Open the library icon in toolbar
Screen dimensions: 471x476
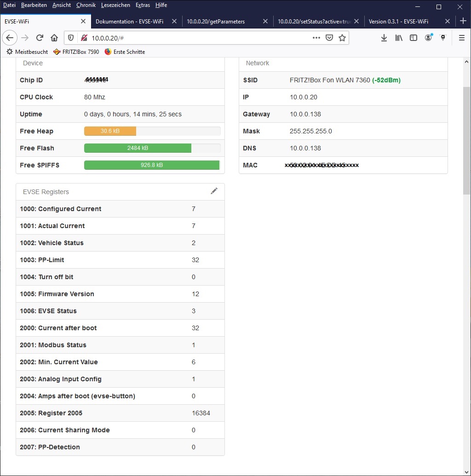[x=399, y=38]
